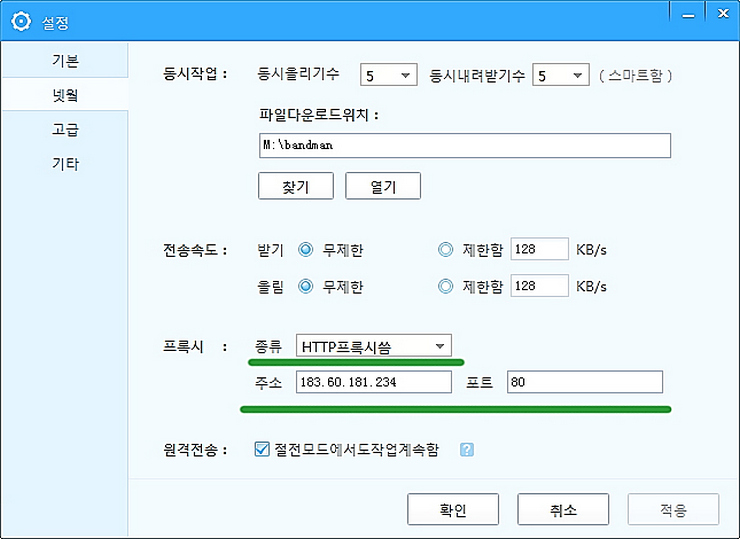Image resolution: width=740 pixels, height=539 pixels.
Task: Select the 넷웍 settings tab
Action: coord(65,94)
